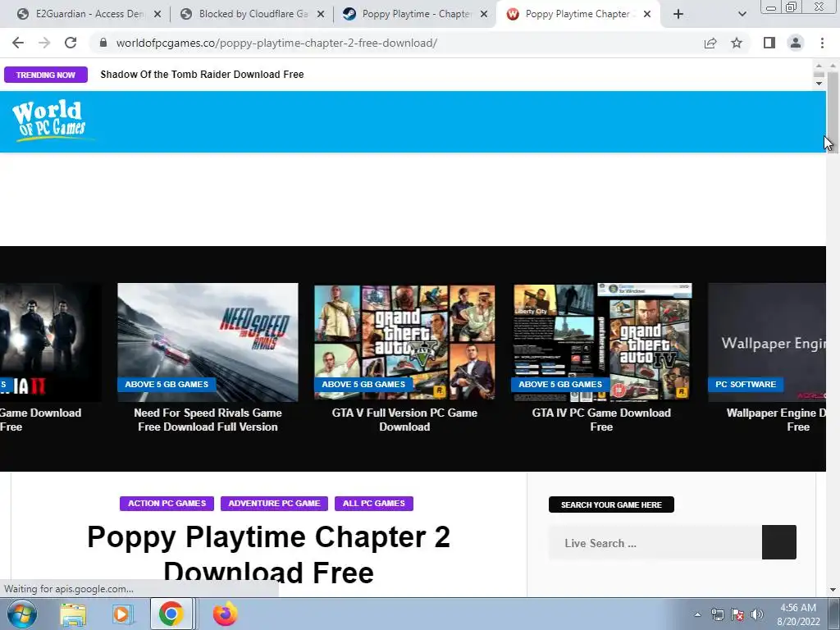Open GTA V Full Version PC Game link

(x=404, y=419)
